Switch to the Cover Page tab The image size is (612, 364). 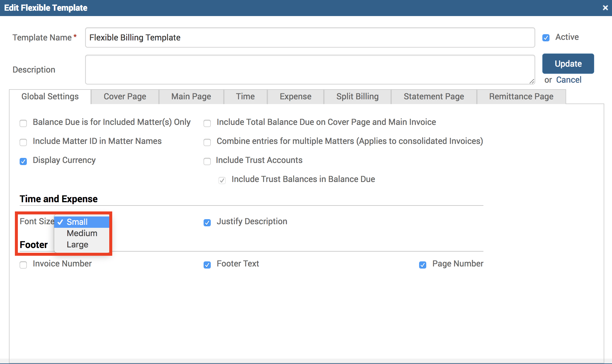tap(125, 97)
